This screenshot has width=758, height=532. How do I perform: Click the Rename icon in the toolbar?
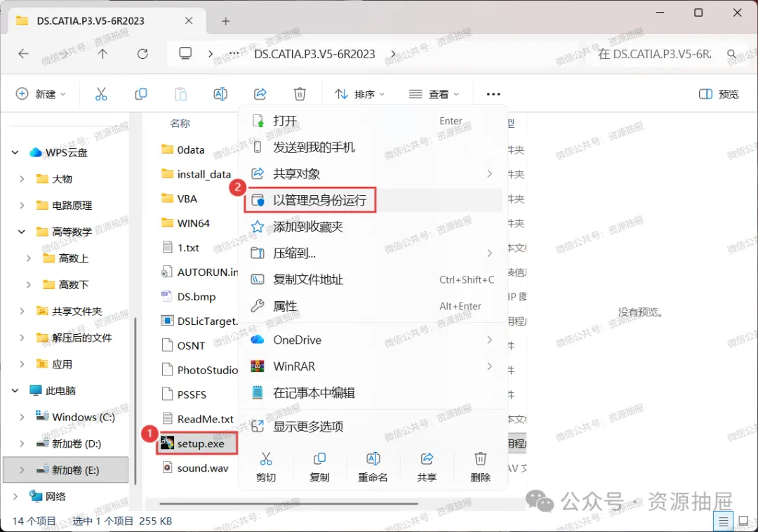(x=220, y=94)
